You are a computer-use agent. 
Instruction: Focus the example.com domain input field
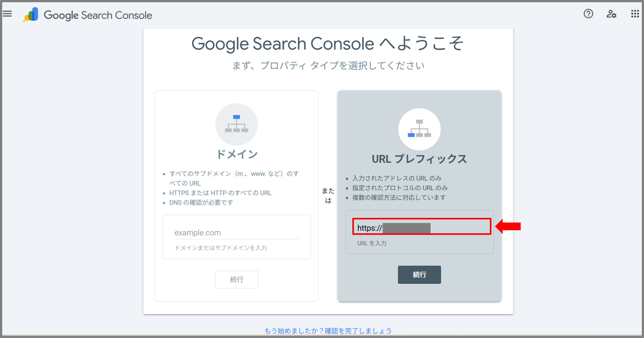236,233
